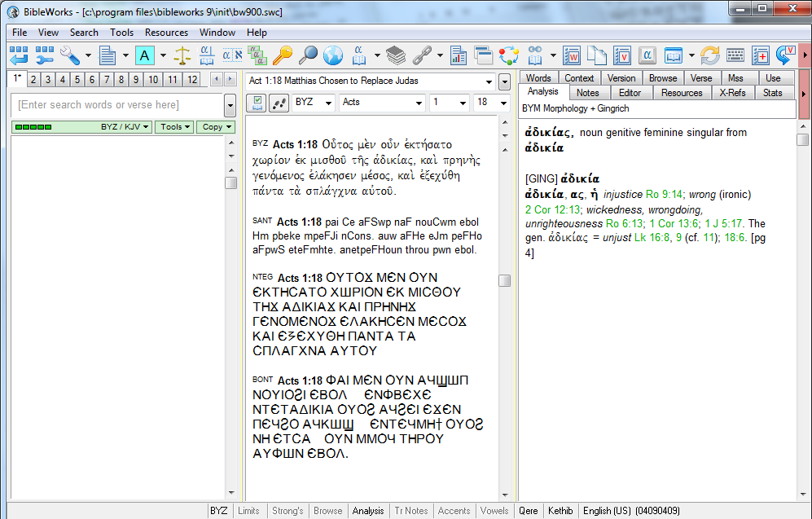Click the notes page with red plus icon
812x519 pixels.
[x=761, y=55]
